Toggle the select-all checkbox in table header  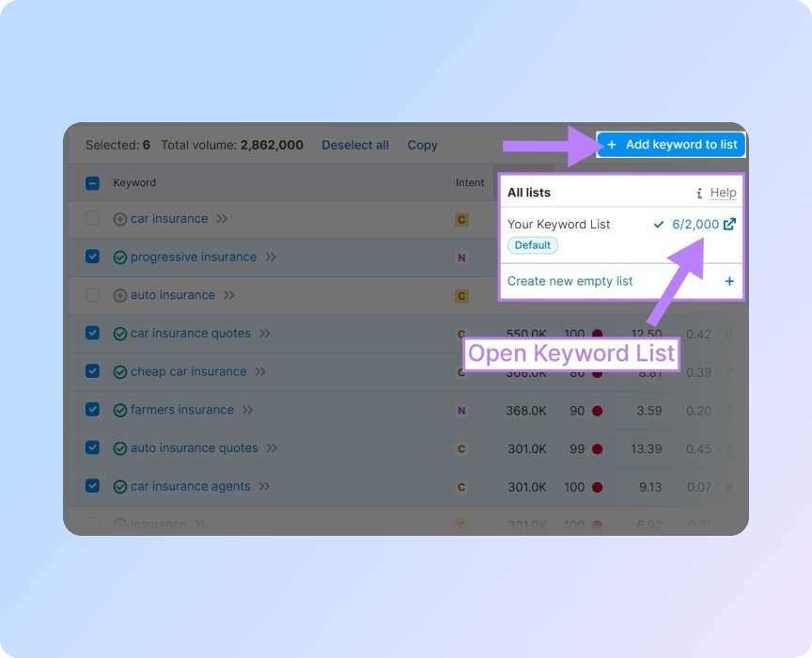tap(92, 182)
